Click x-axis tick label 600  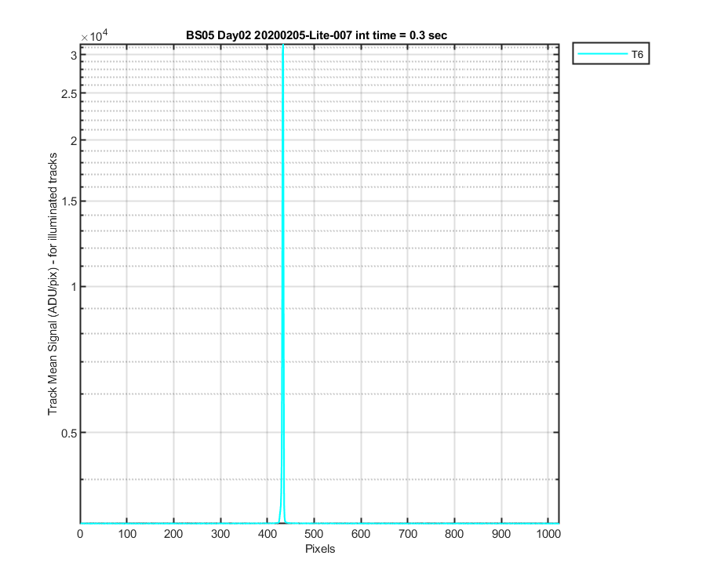361,534
